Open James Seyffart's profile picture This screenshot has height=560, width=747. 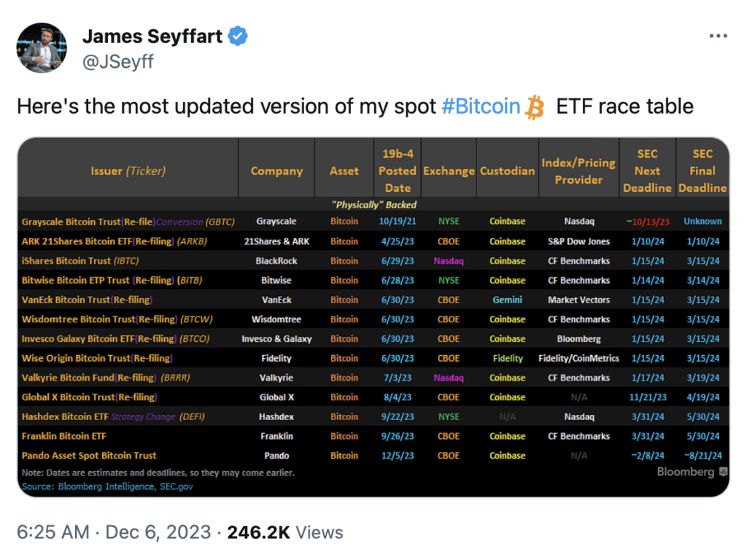pyautogui.click(x=42, y=47)
